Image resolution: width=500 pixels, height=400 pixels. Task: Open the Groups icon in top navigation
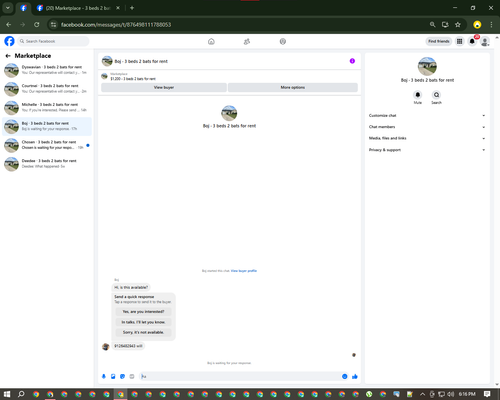[283, 42]
